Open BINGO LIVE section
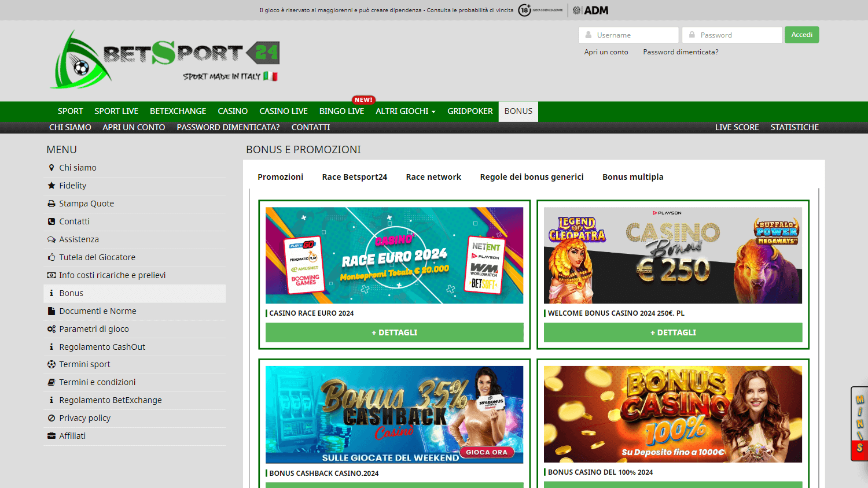 341,111
